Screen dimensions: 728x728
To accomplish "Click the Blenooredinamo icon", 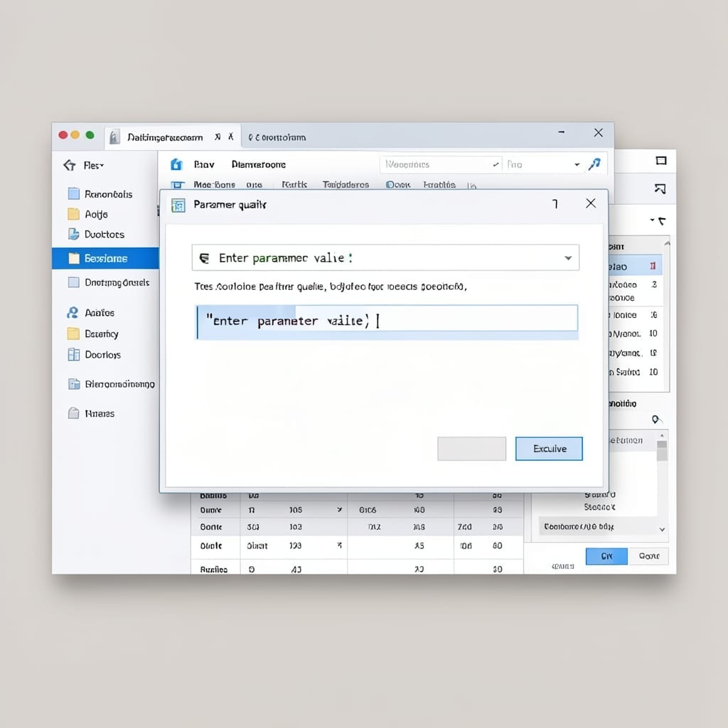I will pyautogui.click(x=73, y=384).
